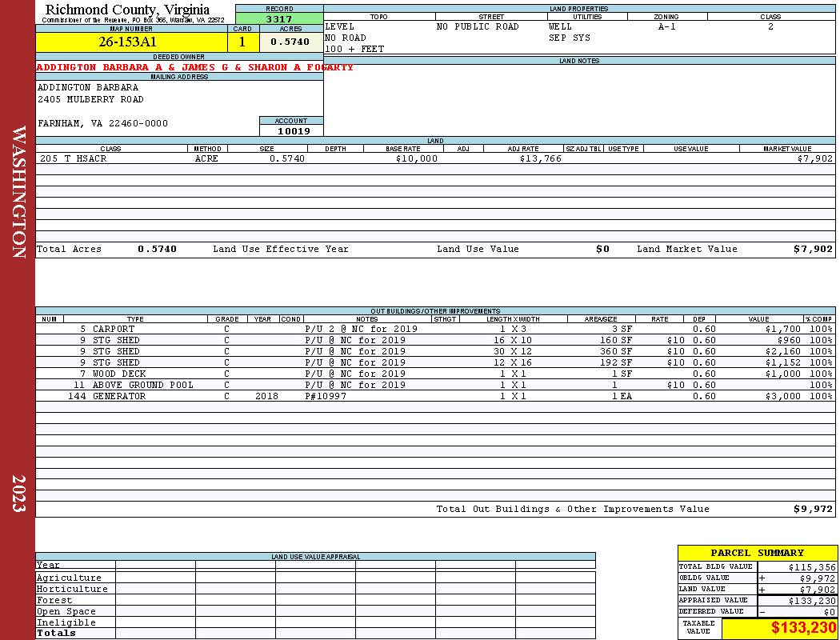Click the acres value 0.5740 at top
840x640 pixels.
coord(290,42)
